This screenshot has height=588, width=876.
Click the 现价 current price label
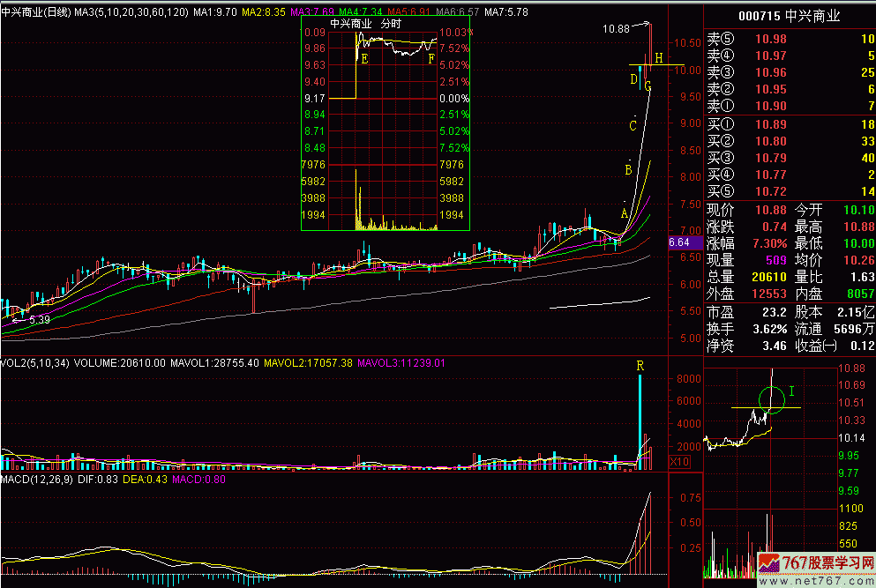click(721, 210)
